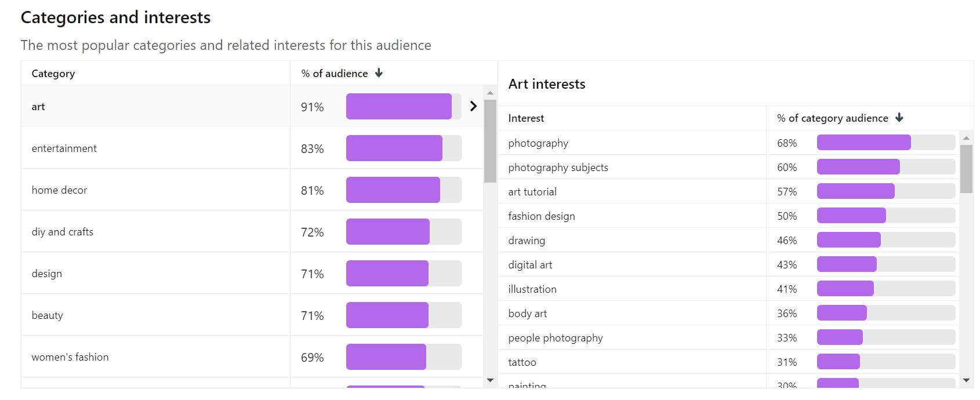This screenshot has height=400, width=980.
Task: Click the 91% progress bar for art
Action: click(399, 106)
